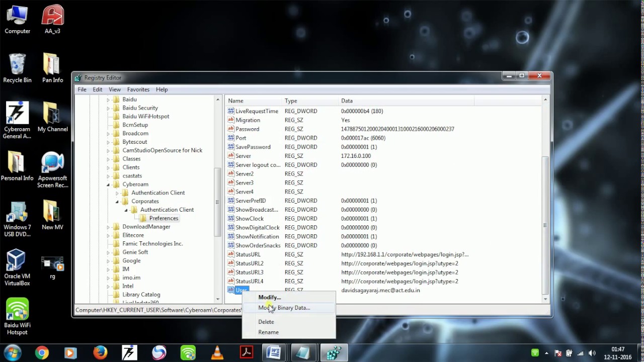Select the SavePassword registry value
Image resolution: width=644 pixels, height=362 pixels.
[253, 147]
